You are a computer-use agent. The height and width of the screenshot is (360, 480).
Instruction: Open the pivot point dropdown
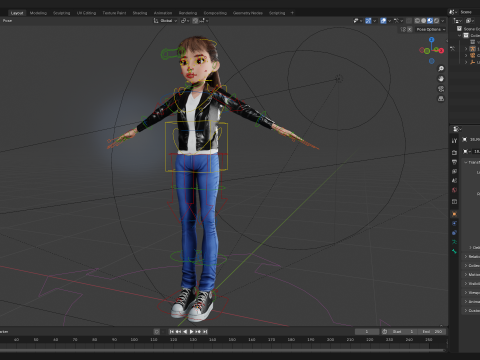coord(185,21)
